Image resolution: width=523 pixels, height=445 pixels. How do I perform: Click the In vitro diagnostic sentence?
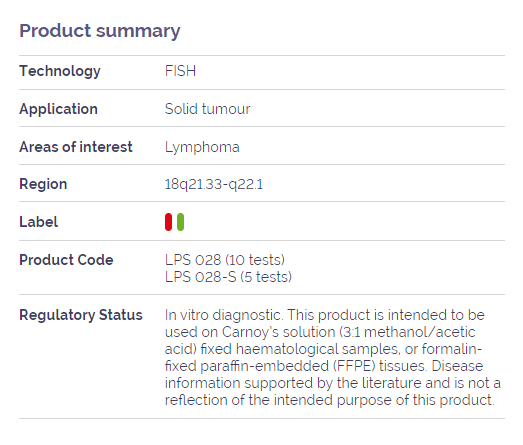223,315
